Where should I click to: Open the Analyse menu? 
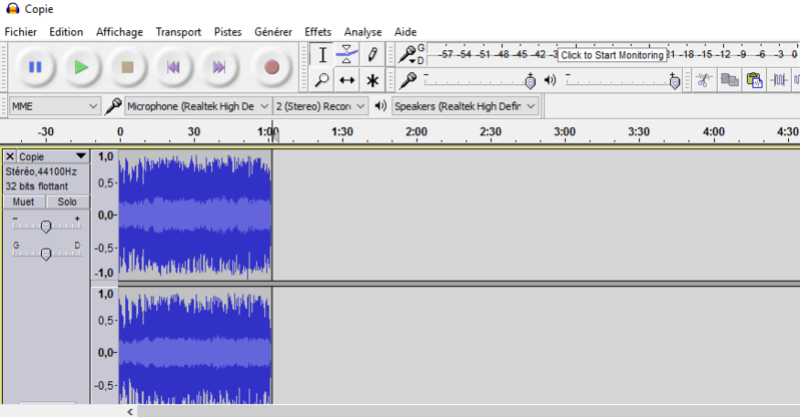click(363, 32)
